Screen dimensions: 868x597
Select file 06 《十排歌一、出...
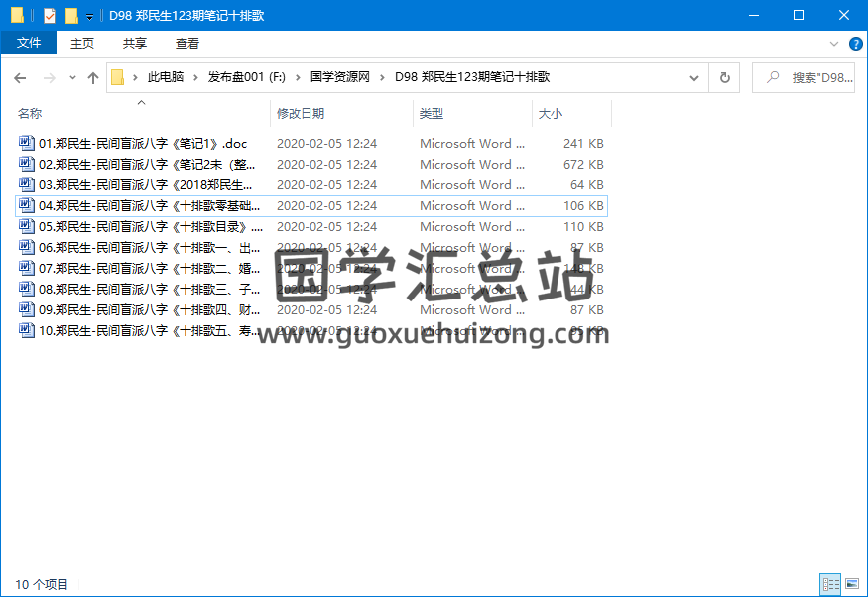(x=149, y=247)
